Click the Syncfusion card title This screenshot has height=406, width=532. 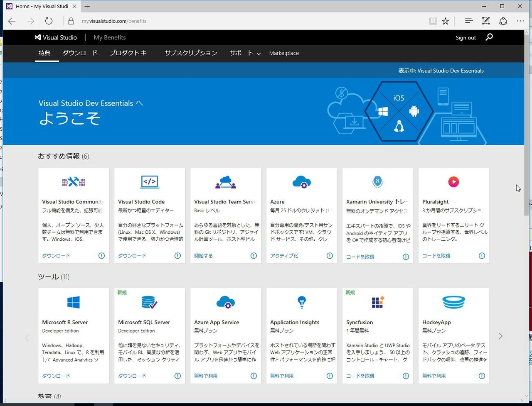(x=360, y=322)
